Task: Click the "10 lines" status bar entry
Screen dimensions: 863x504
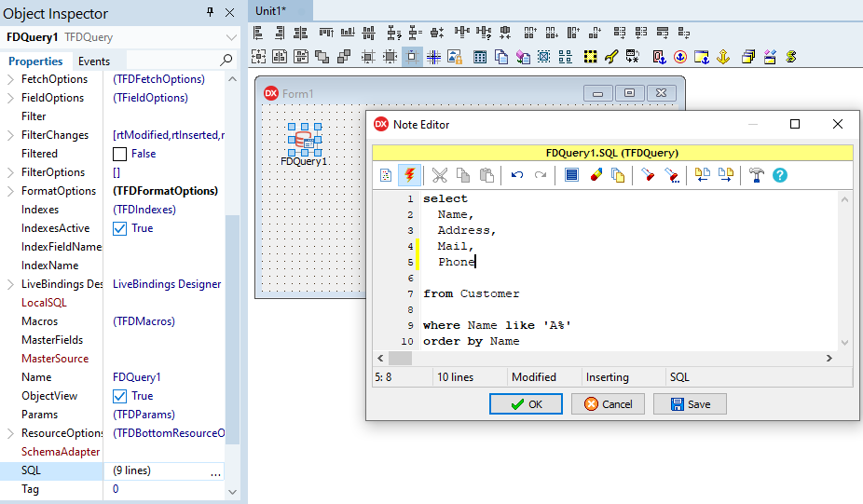Action: tap(455, 377)
